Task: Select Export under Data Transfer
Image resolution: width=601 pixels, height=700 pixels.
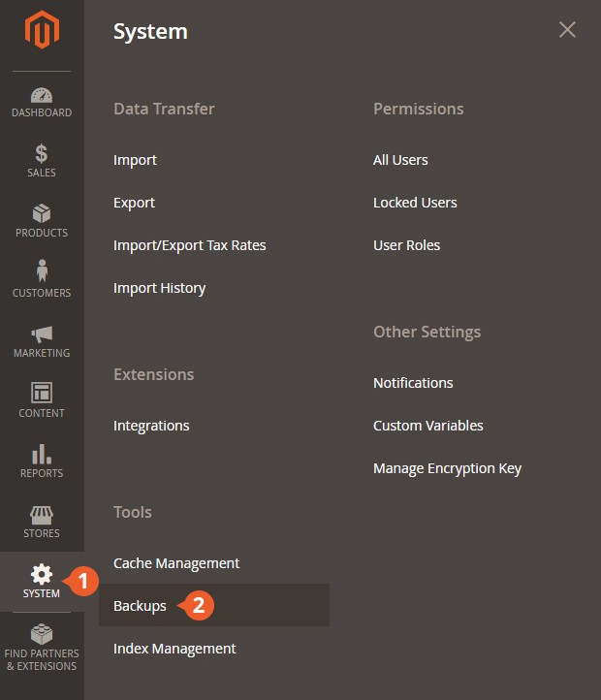Action: tap(134, 203)
